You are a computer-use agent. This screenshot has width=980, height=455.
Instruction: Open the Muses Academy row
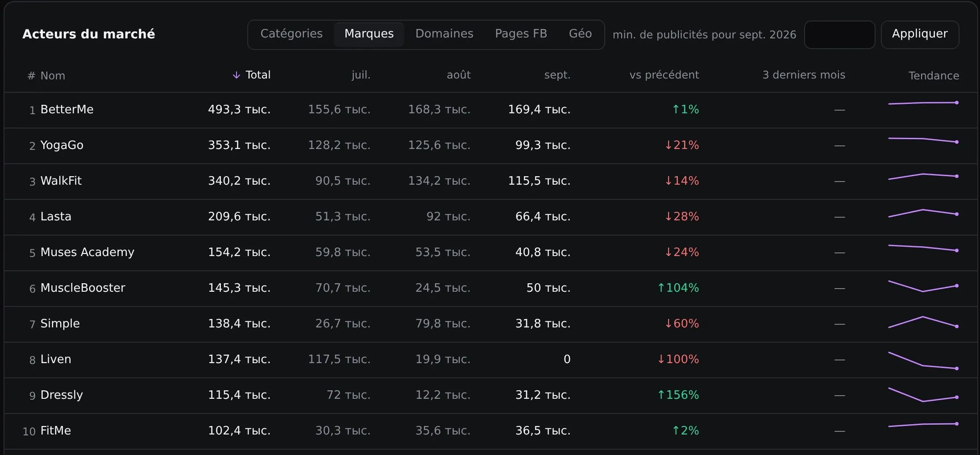click(491, 253)
